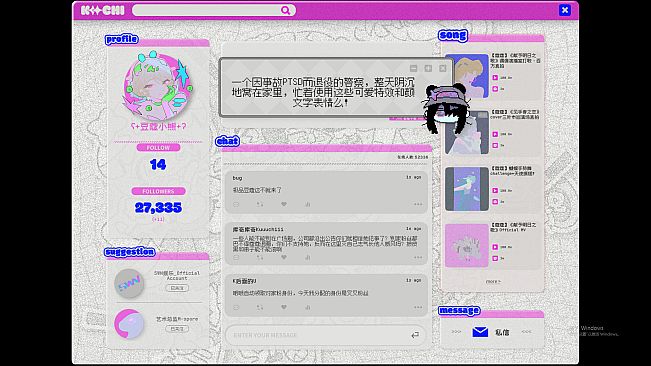Click the dialogue text box about the policeman
The image size is (651, 366).
click(323, 93)
